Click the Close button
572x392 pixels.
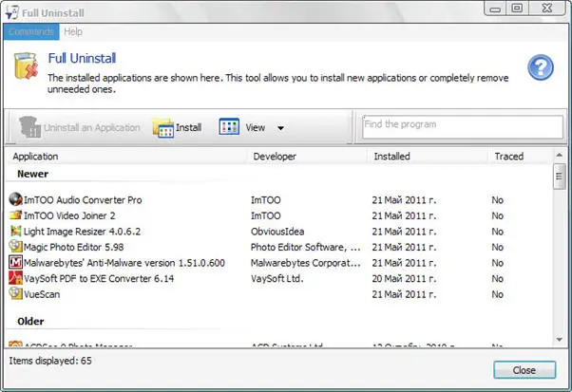pyautogui.click(x=524, y=370)
